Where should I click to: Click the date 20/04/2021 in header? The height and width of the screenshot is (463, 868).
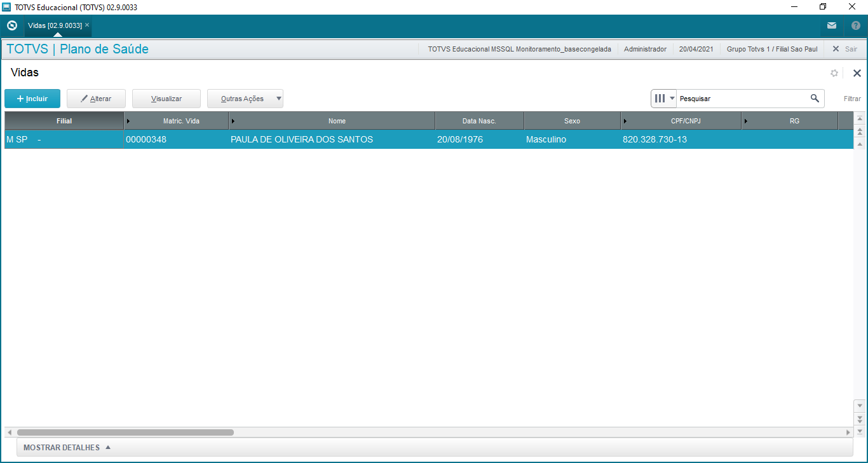696,49
